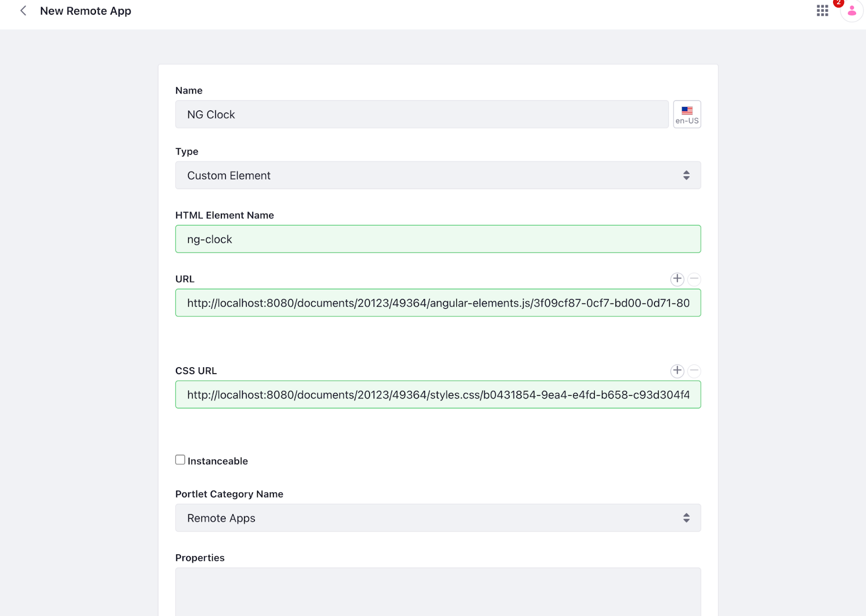866x616 pixels.
Task: Remove URL field with minus icon
Action: (694, 279)
